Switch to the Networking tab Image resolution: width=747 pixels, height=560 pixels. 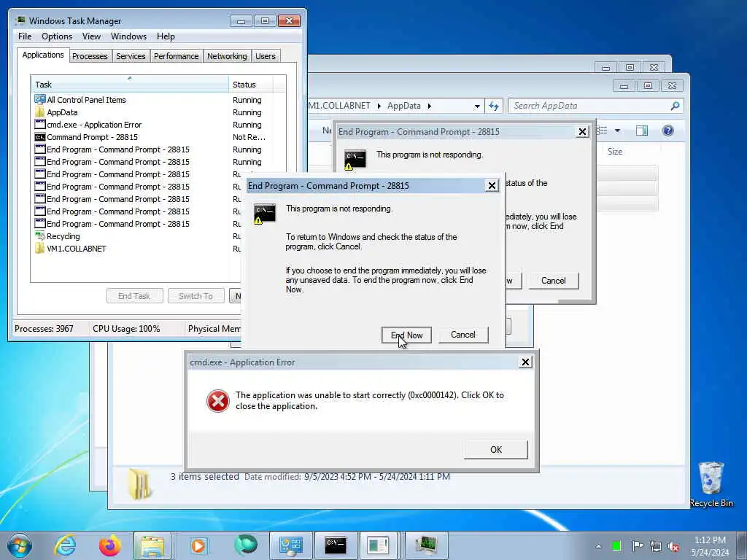point(227,56)
